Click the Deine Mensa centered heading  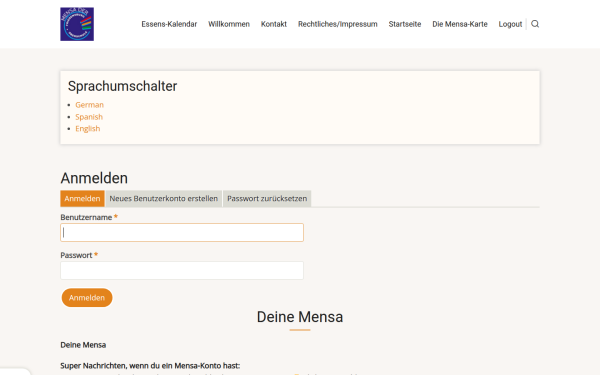300,317
